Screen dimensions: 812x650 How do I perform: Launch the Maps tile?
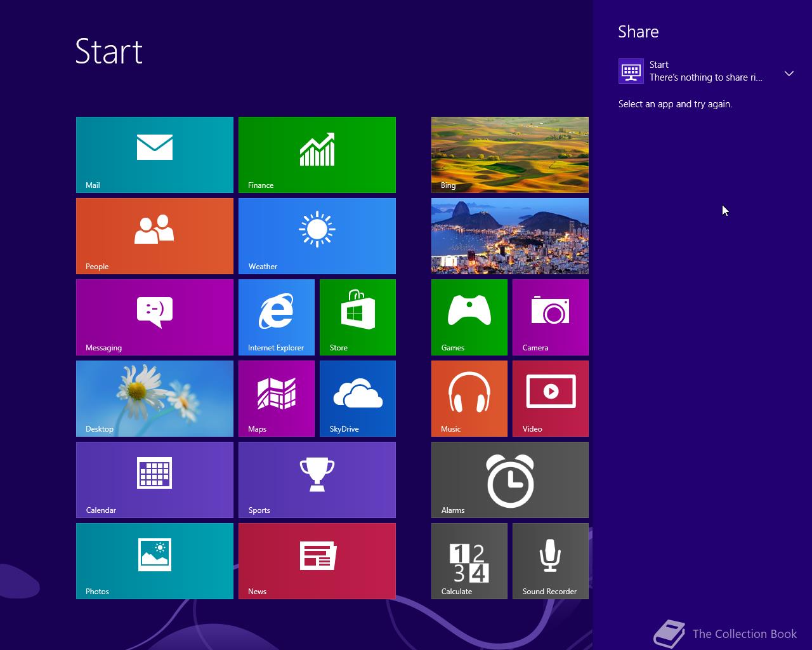point(277,399)
